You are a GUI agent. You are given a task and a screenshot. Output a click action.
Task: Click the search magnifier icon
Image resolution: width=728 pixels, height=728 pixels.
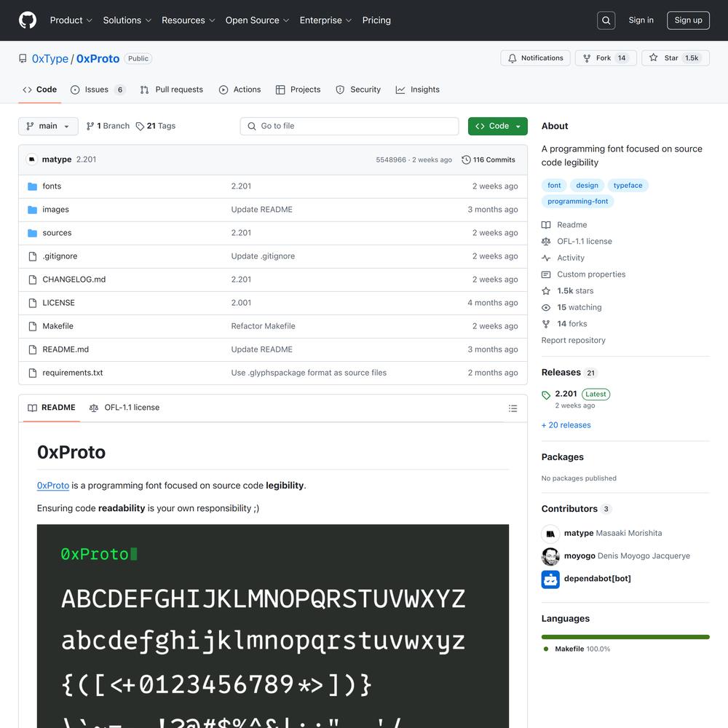[606, 20]
